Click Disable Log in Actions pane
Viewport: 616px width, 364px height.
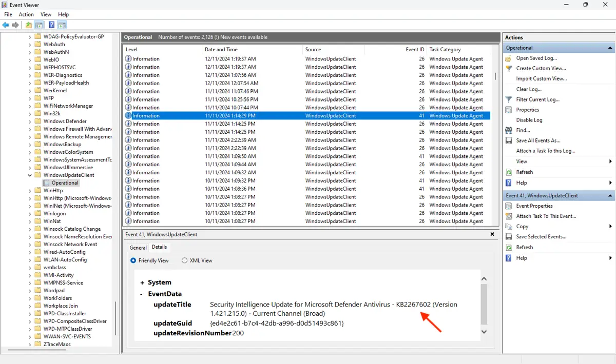[529, 120]
